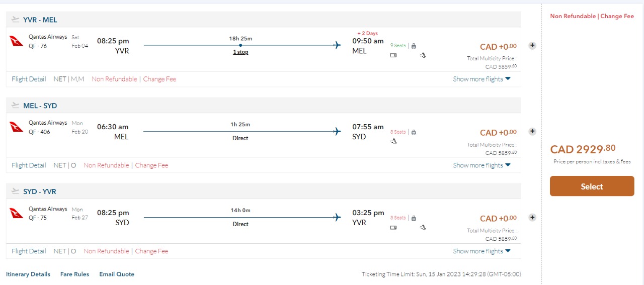Expand the plus button for the MEL-SYD flight
This screenshot has height=285, width=644.
(532, 131)
